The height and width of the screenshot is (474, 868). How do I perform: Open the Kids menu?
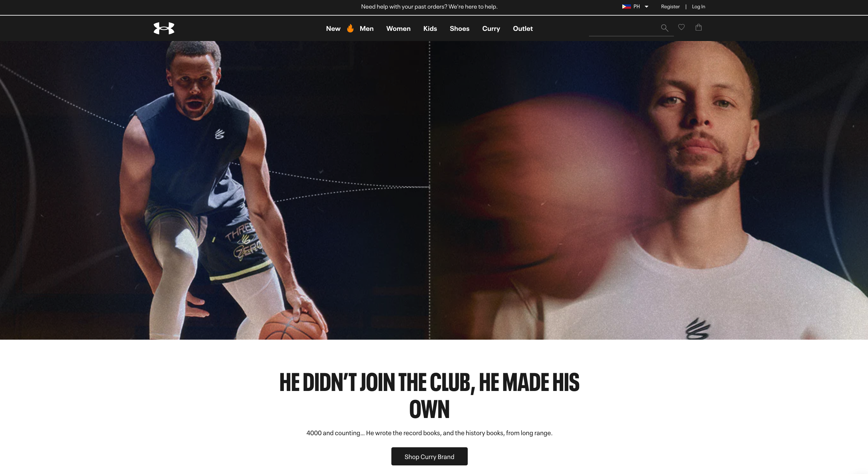click(x=430, y=29)
